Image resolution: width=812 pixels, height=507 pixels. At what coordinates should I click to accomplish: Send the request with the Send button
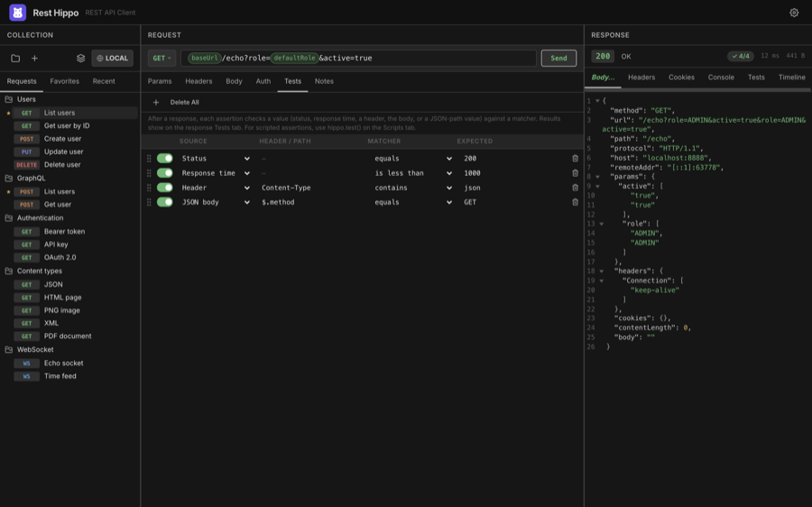[x=558, y=58]
